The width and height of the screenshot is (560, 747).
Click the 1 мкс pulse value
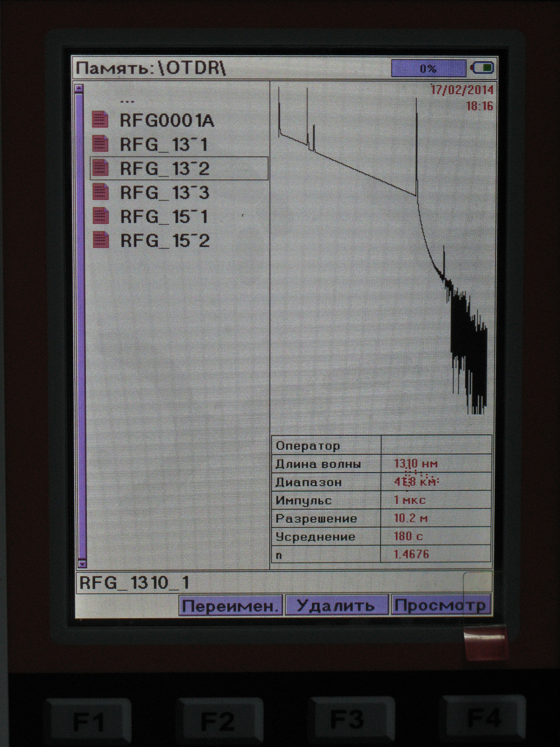[x=410, y=500]
